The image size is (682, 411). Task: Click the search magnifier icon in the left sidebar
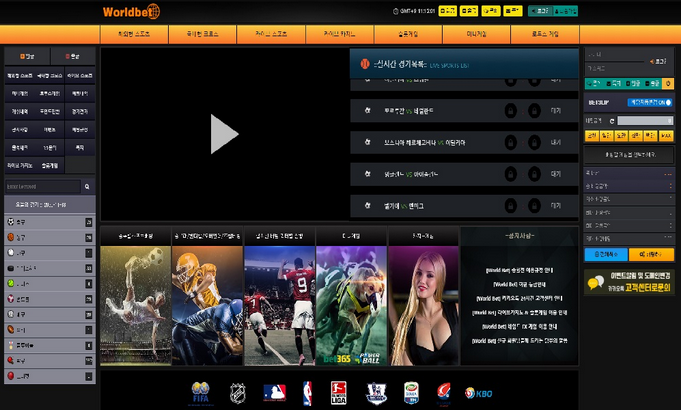click(x=87, y=187)
